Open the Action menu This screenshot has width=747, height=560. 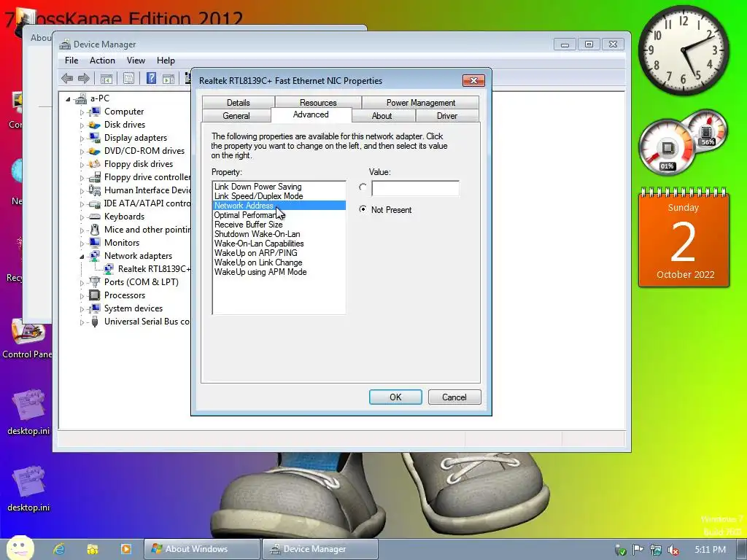tap(102, 61)
